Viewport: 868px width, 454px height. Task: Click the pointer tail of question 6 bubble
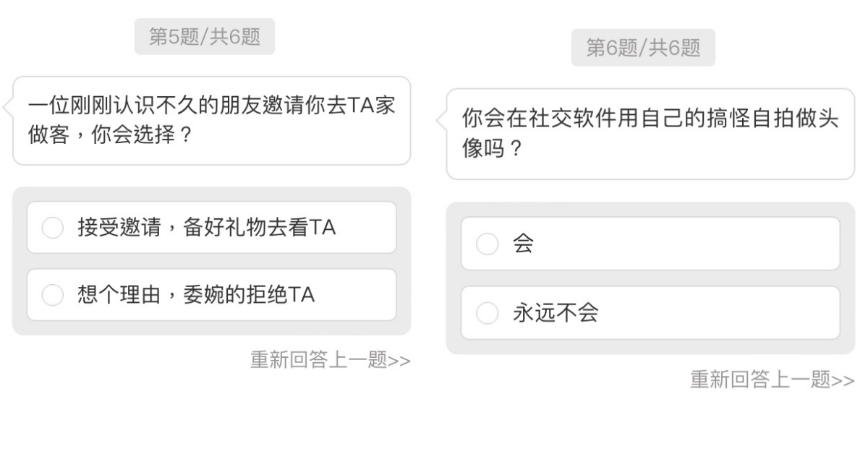442,121
